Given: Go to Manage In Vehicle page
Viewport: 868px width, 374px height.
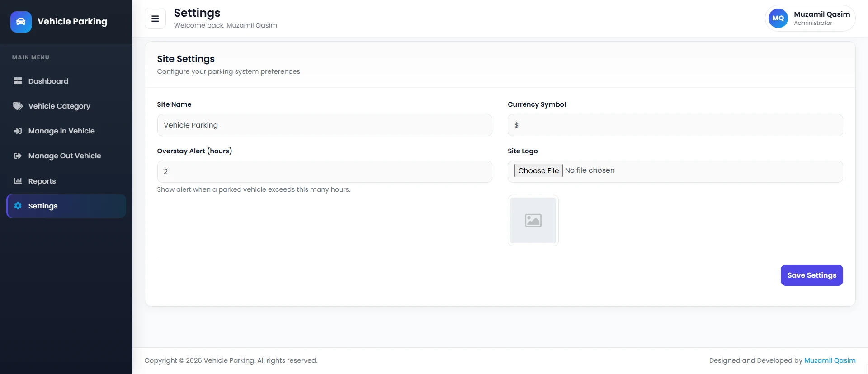Looking at the screenshot, I should (66, 131).
